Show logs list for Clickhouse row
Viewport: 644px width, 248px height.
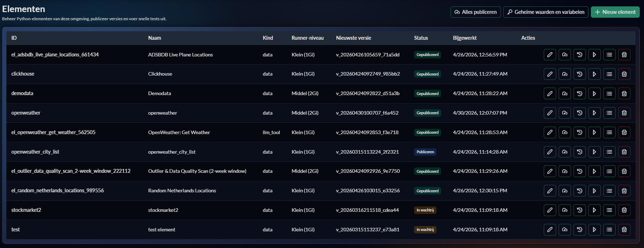click(x=609, y=74)
